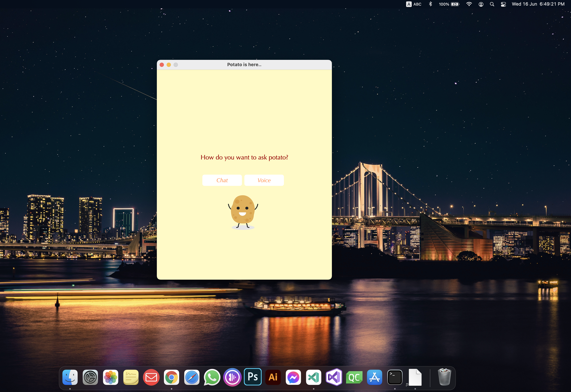Close the Potato is here window
The width and height of the screenshot is (571, 392).
click(162, 65)
